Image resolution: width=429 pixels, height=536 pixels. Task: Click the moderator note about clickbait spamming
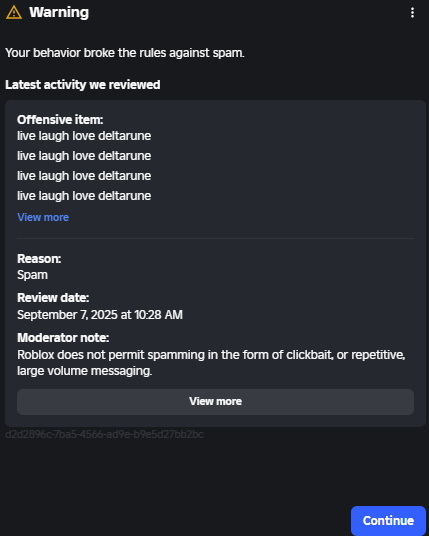click(x=211, y=363)
